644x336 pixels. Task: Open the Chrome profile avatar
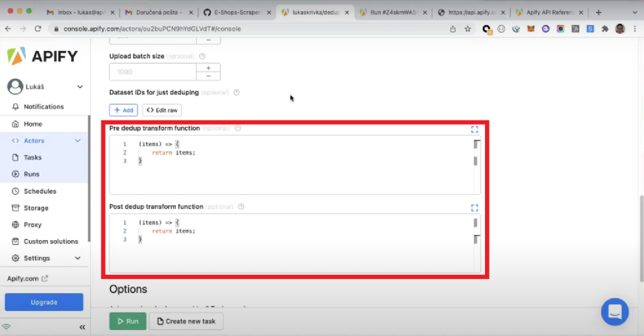coord(620,29)
